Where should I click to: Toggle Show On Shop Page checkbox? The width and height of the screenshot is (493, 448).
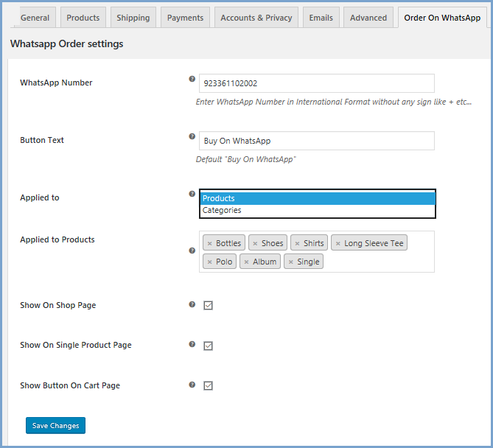tap(208, 305)
